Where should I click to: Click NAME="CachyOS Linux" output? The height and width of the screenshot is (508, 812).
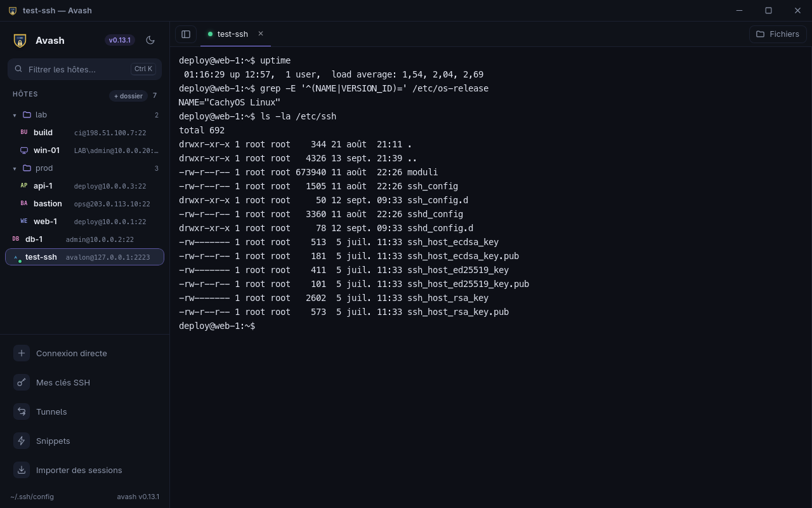point(230,102)
